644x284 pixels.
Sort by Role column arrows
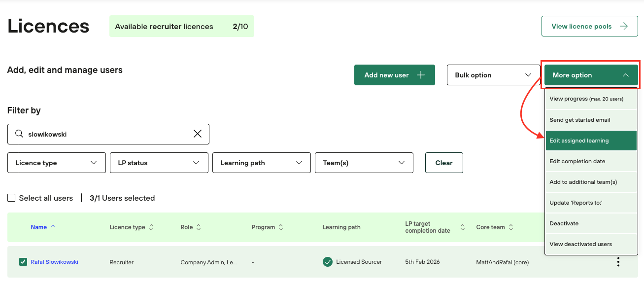click(199, 227)
